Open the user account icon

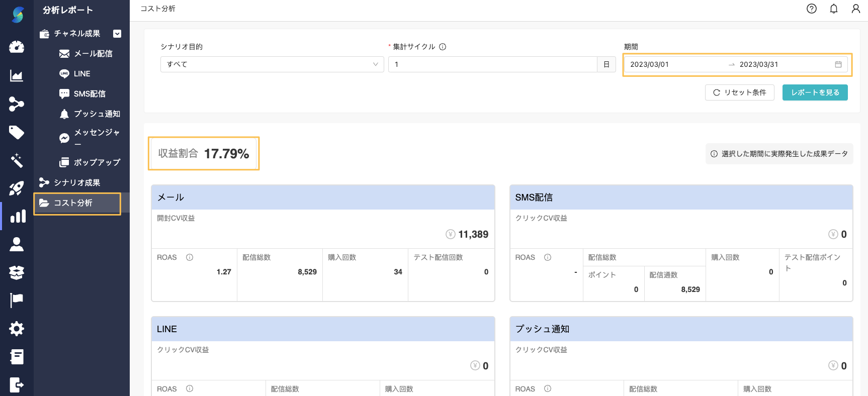[x=855, y=9]
